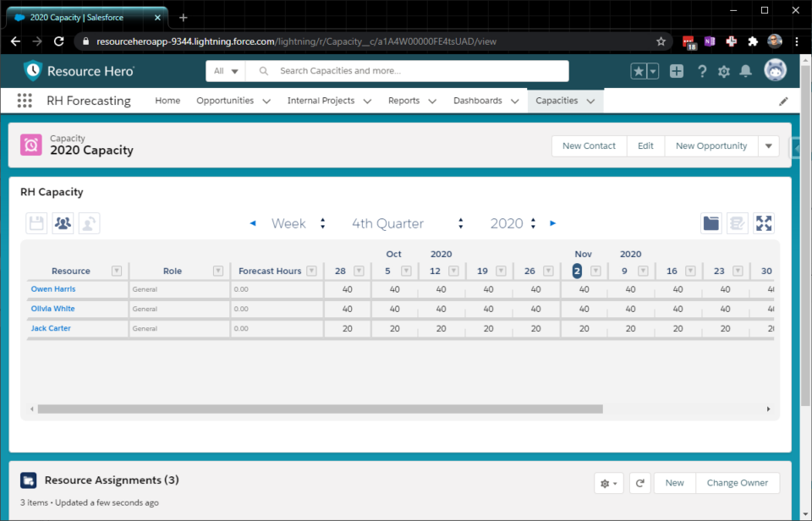
Task: Click the greyed single-user refresh icon
Action: point(89,223)
